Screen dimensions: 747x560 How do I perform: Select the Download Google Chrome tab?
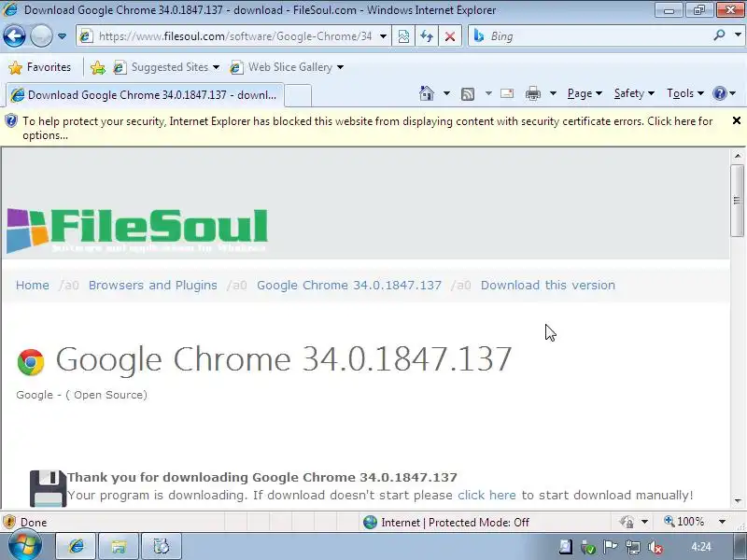tap(145, 95)
